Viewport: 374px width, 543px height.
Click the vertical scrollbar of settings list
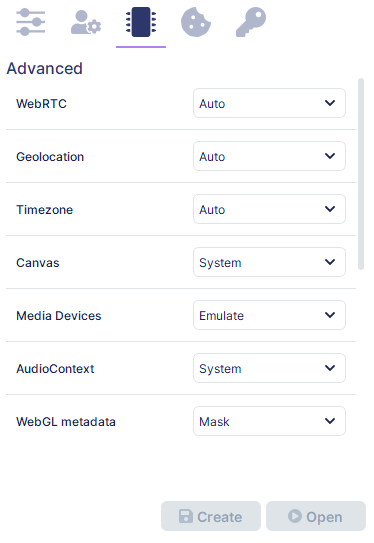coord(361,174)
